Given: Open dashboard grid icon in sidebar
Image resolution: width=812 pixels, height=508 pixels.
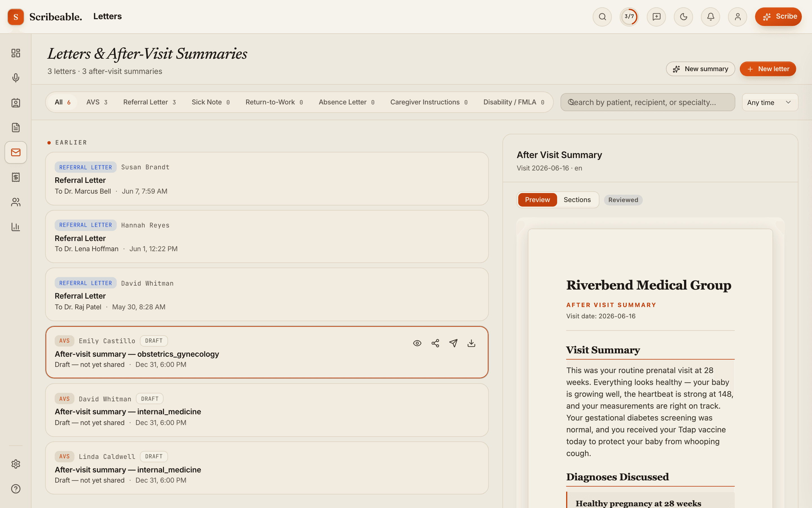Looking at the screenshot, I should 16,53.
